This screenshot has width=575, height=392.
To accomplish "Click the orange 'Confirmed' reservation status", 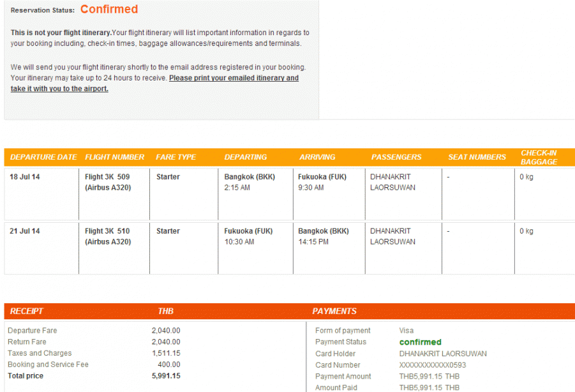I will click(x=108, y=10).
